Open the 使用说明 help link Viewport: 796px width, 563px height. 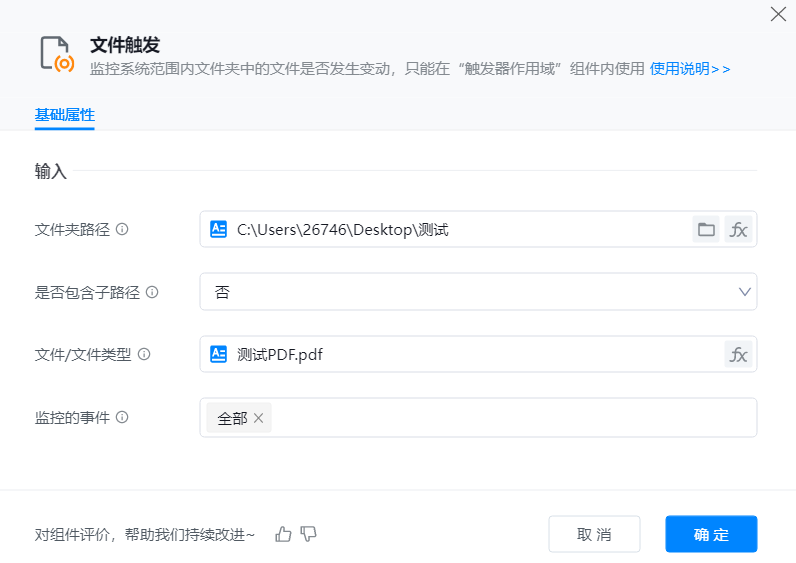tap(689, 68)
